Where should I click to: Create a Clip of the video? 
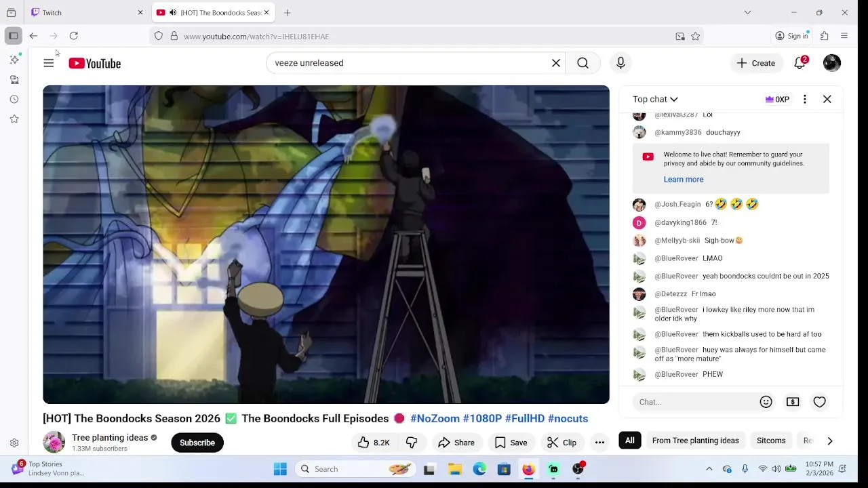pos(562,443)
